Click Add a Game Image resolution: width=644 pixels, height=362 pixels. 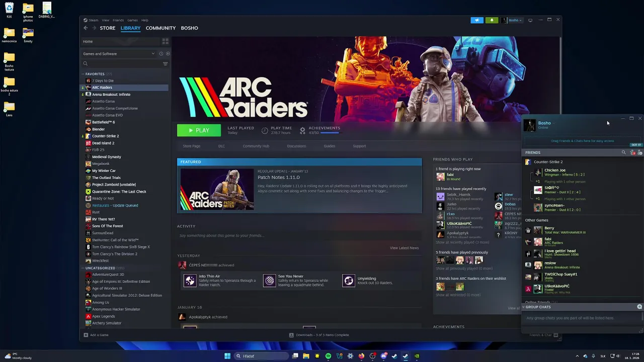point(96,335)
